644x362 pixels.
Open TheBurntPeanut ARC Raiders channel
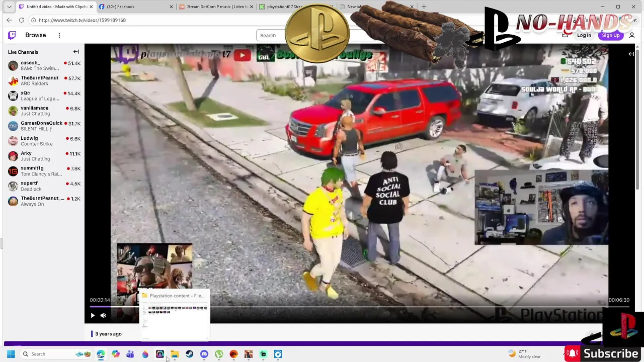(x=44, y=81)
